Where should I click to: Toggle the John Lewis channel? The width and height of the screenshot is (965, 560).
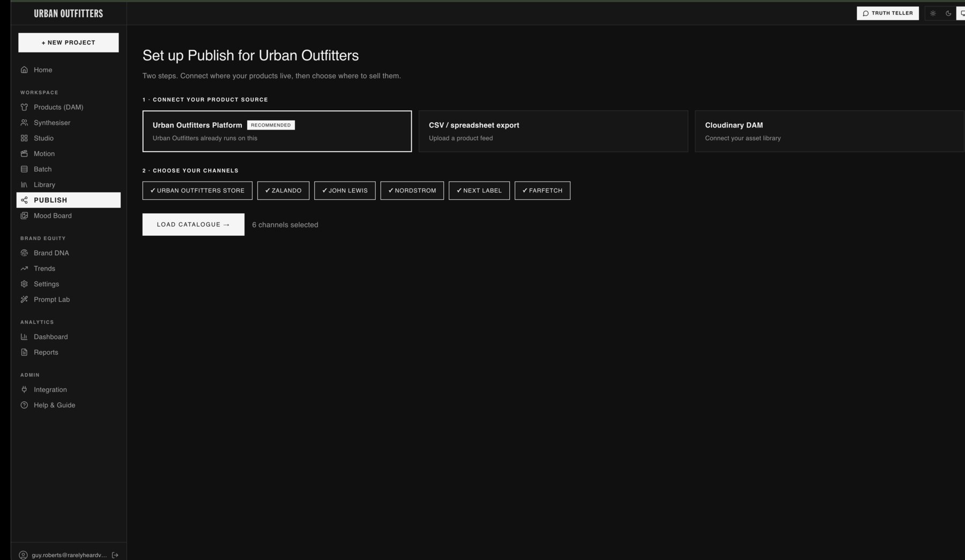[345, 191]
